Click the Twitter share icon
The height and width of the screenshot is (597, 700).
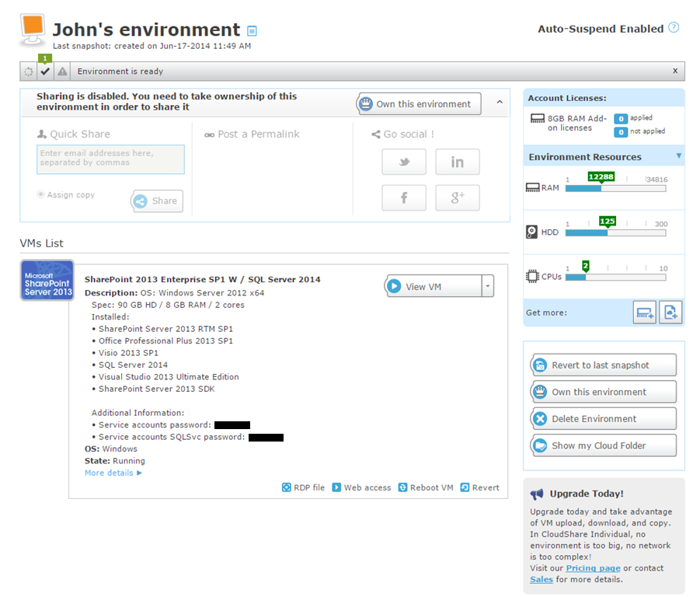pyautogui.click(x=404, y=162)
